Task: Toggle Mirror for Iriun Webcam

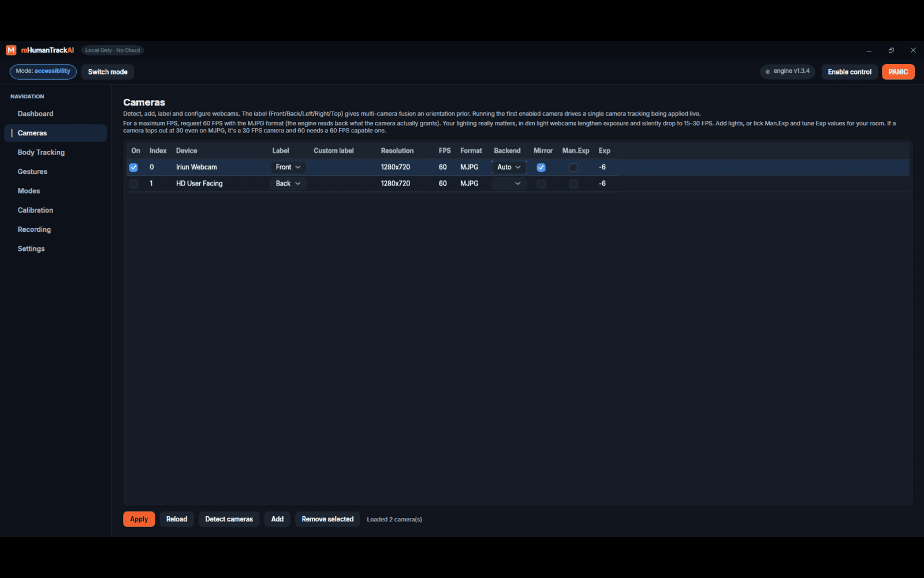Action: pyautogui.click(x=541, y=168)
